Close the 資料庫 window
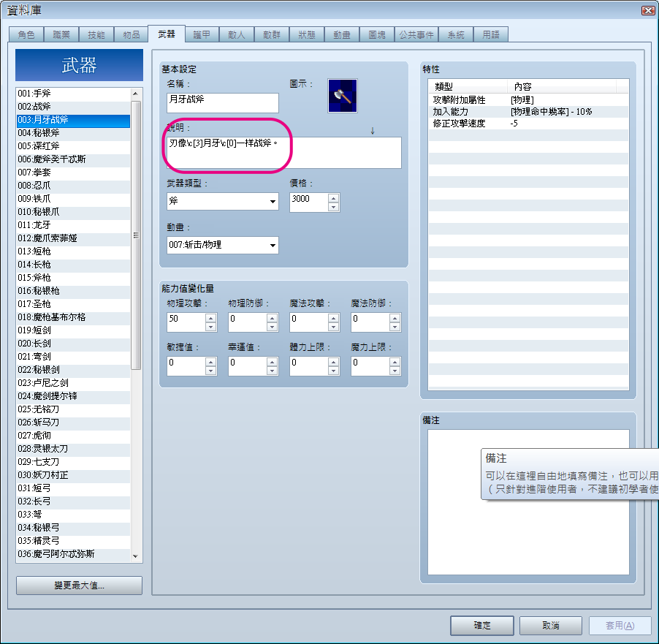659x644 pixels. point(648,10)
